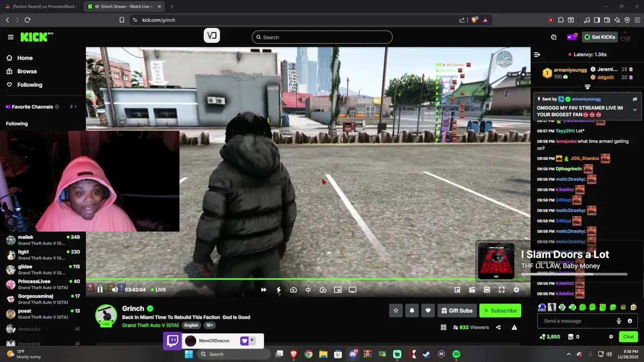
Task: Open itgirl channel in sidebar
Action: pos(43,255)
